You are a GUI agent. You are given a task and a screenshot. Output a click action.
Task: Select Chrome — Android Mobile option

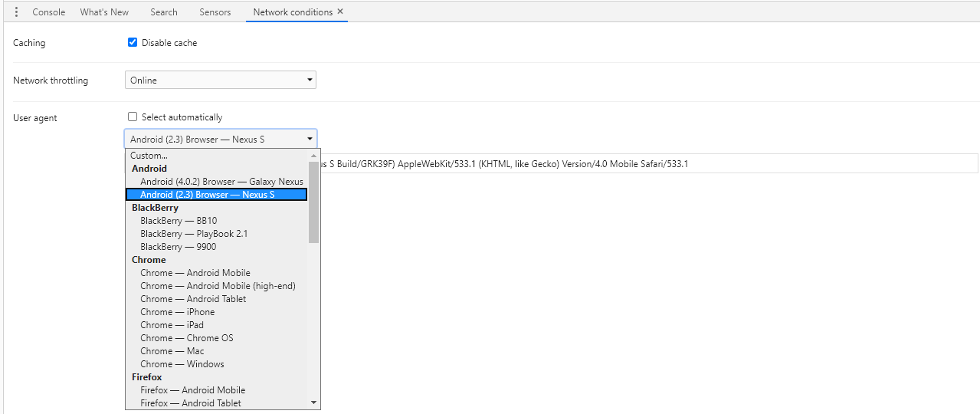(x=217, y=273)
